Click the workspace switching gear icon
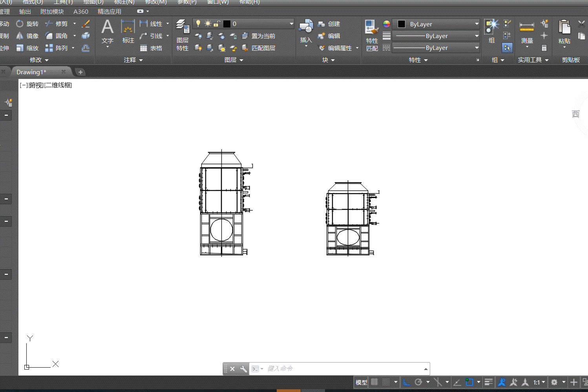This screenshot has width=588, height=392. point(554,382)
